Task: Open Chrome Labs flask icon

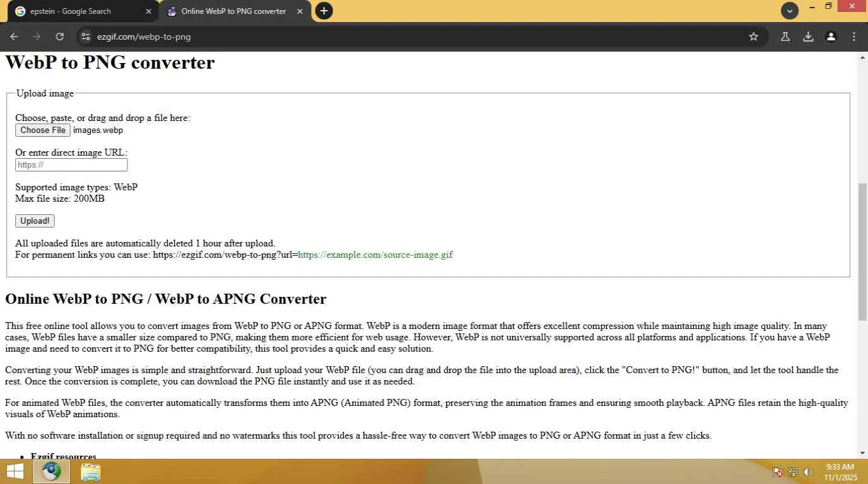Action: click(785, 37)
